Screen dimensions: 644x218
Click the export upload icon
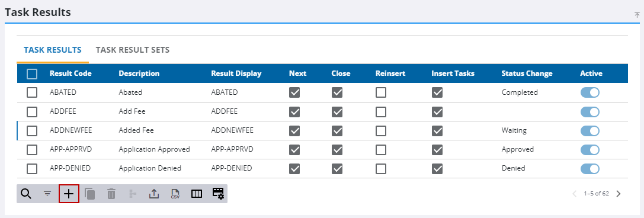point(153,194)
